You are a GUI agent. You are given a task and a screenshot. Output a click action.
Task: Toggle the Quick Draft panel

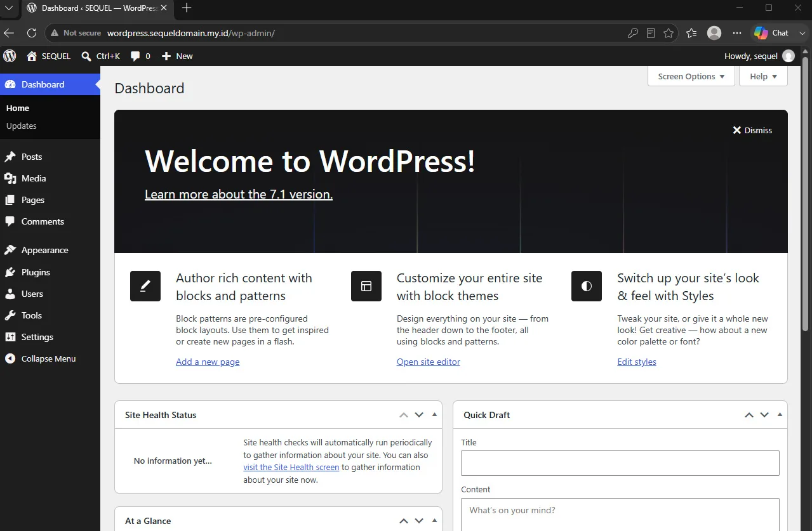point(780,415)
